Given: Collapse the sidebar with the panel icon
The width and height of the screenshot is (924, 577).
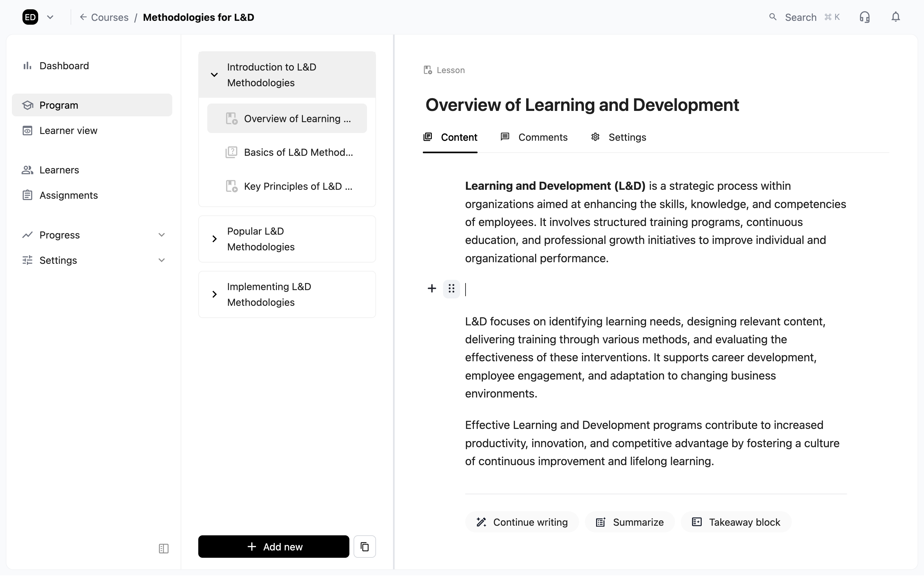Looking at the screenshot, I should point(163,548).
